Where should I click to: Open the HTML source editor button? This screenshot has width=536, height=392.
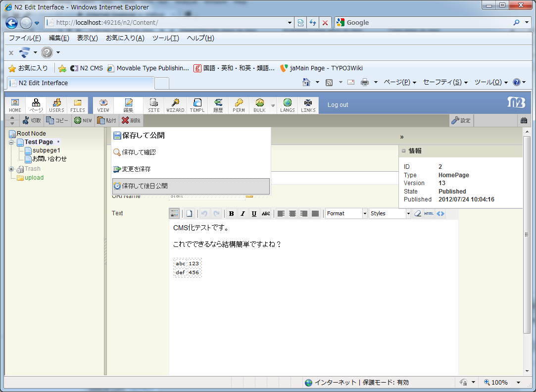429,214
